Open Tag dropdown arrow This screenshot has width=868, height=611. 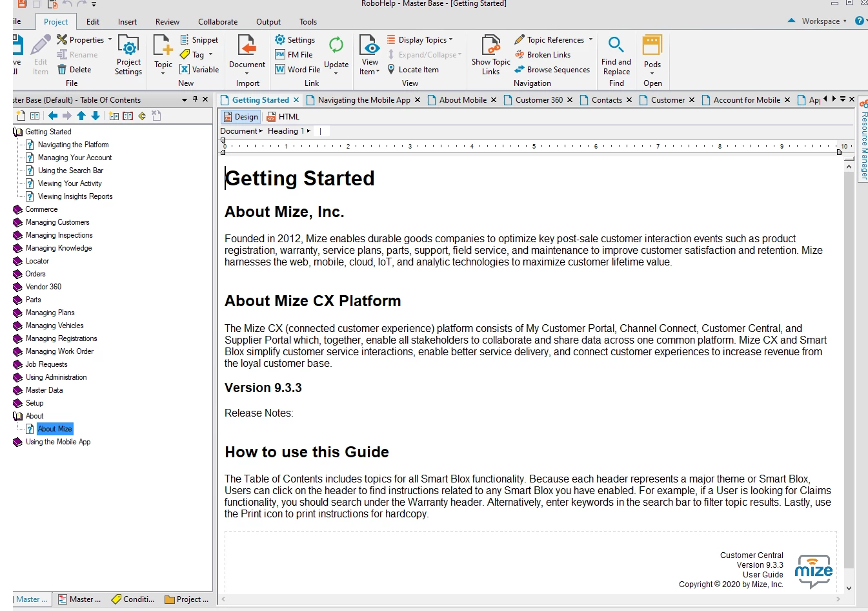click(210, 55)
